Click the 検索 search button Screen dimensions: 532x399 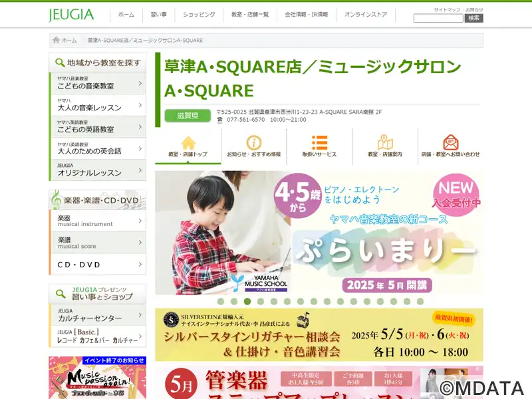[x=473, y=18]
